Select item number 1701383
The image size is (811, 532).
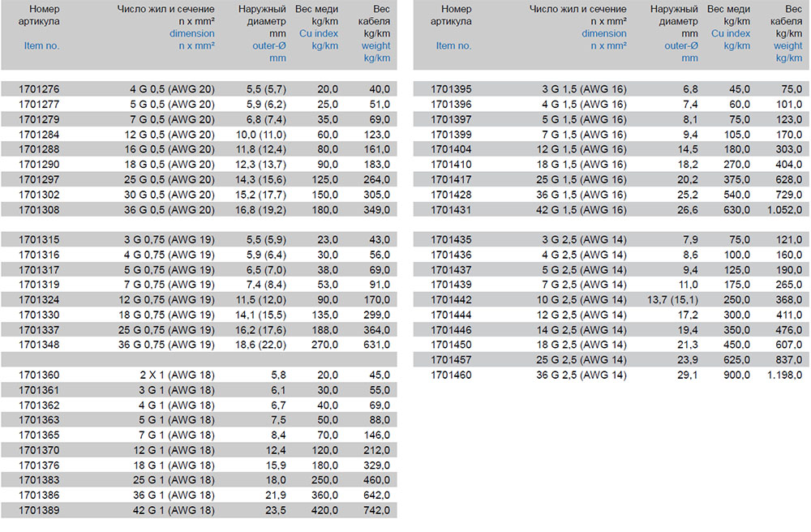[x=39, y=480]
